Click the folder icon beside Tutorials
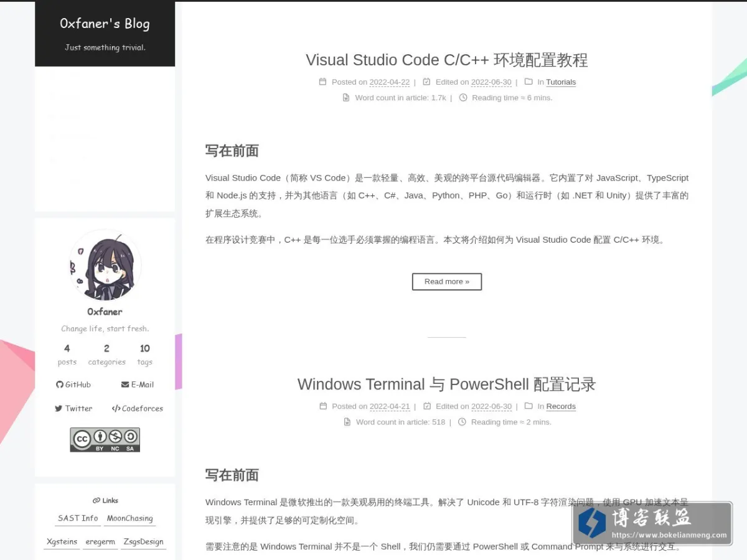 pos(529,82)
